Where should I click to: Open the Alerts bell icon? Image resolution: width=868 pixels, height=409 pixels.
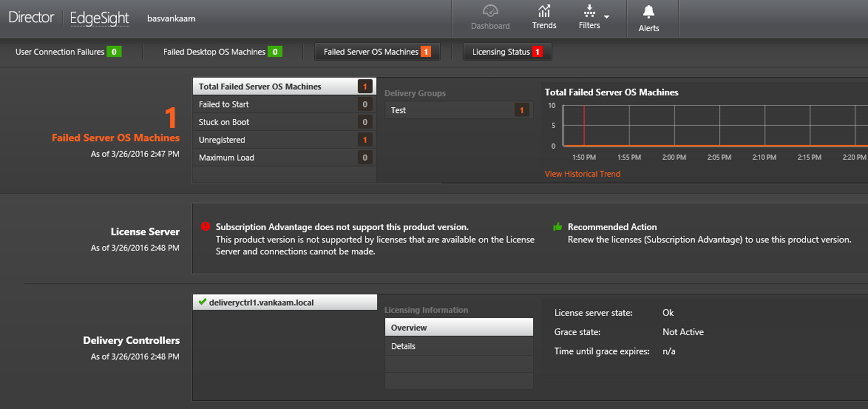[x=649, y=12]
